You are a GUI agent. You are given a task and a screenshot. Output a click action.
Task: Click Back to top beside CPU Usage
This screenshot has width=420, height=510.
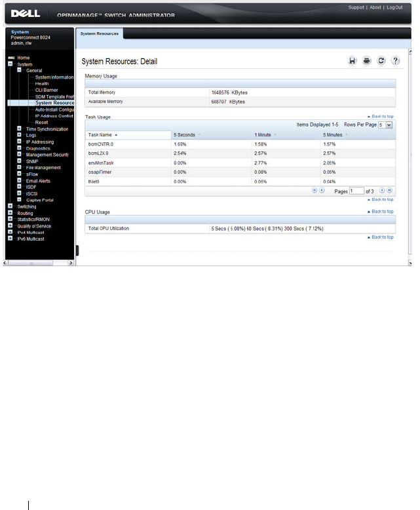[380, 212]
